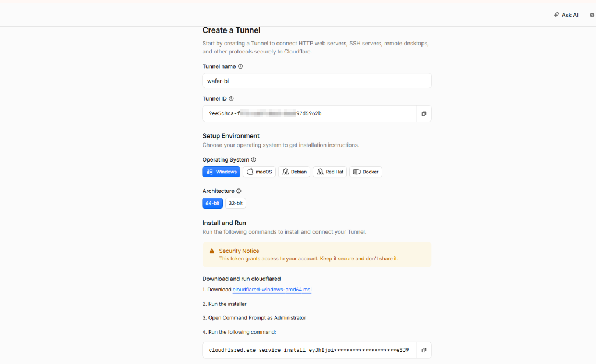This screenshot has width=596, height=364.
Task: Open the help icon beside Ask AI
Action: [x=592, y=15]
